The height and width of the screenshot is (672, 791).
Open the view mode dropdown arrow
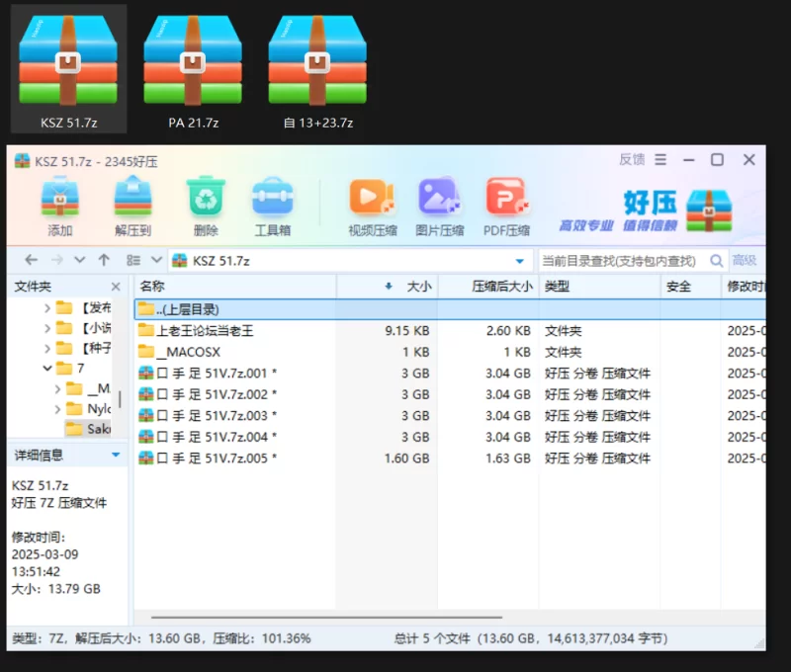(x=157, y=260)
